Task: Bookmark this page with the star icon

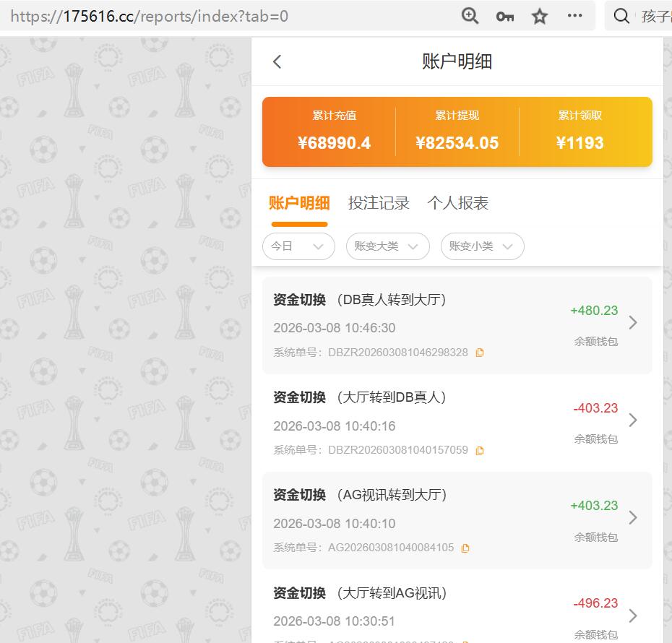Action: click(539, 15)
